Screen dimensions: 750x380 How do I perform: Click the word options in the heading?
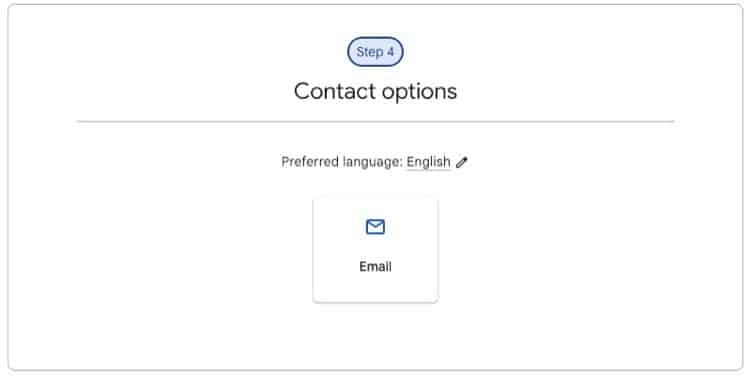click(x=419, y=92)
